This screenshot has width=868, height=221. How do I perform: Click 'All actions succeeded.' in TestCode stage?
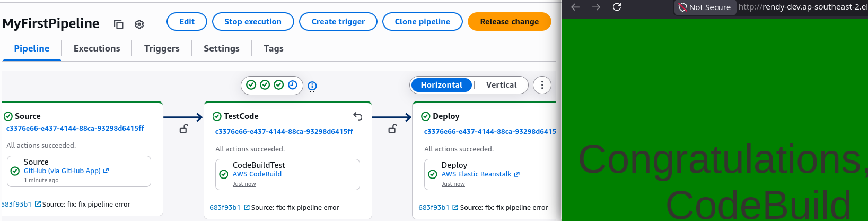click(x=250, y=149)
